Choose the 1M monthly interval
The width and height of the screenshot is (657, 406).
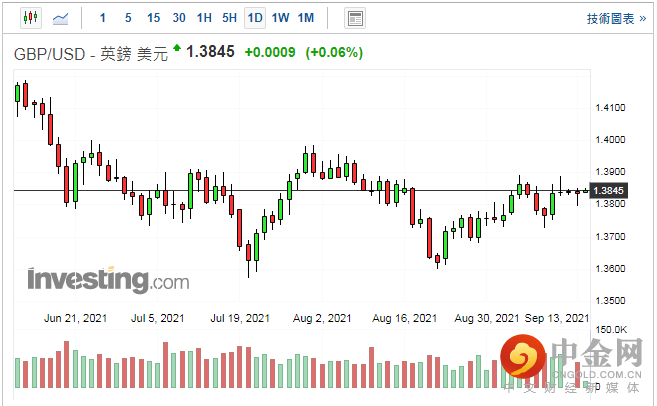(306, 18)
